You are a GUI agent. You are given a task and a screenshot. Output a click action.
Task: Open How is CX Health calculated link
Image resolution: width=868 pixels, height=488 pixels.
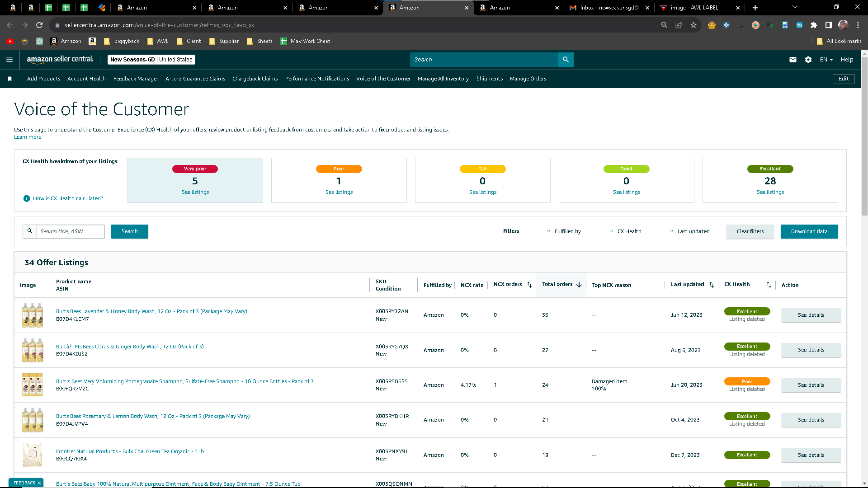coord(68,199)
